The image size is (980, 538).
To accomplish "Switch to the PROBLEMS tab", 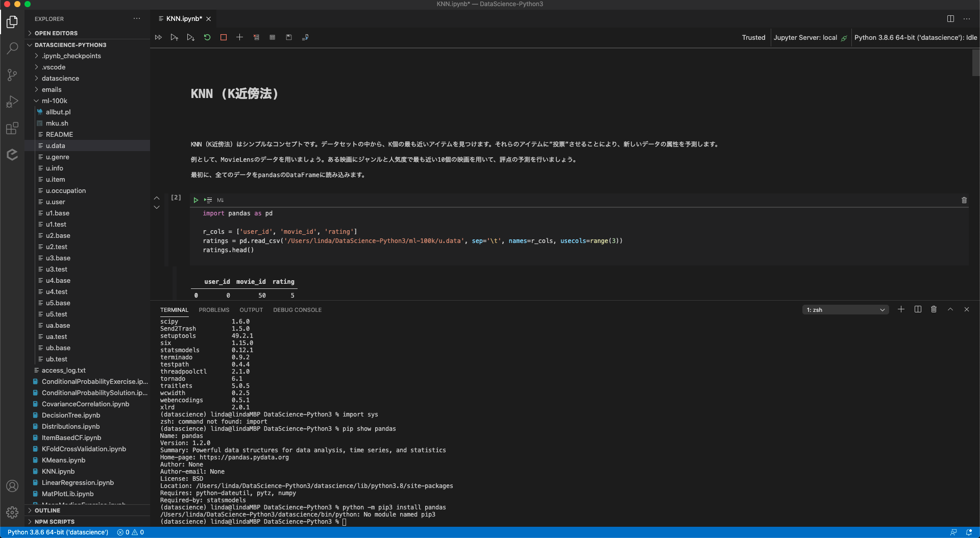I will (x=214, y=310).
